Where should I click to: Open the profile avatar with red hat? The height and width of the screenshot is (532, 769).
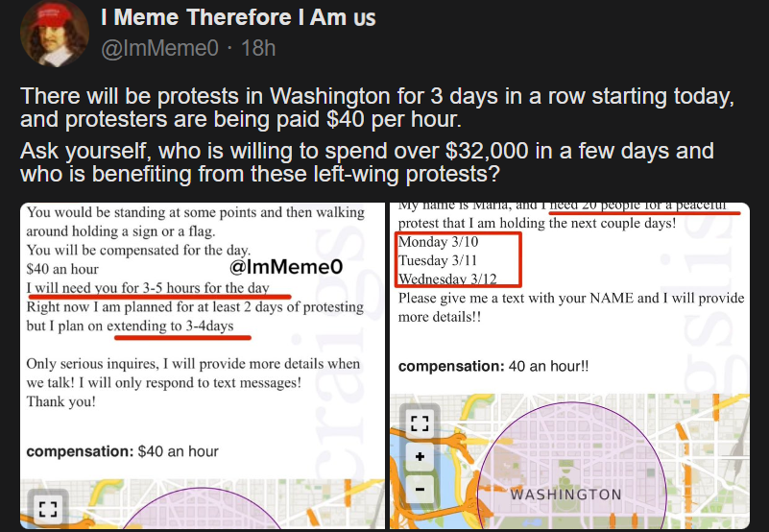coord(55,34)
